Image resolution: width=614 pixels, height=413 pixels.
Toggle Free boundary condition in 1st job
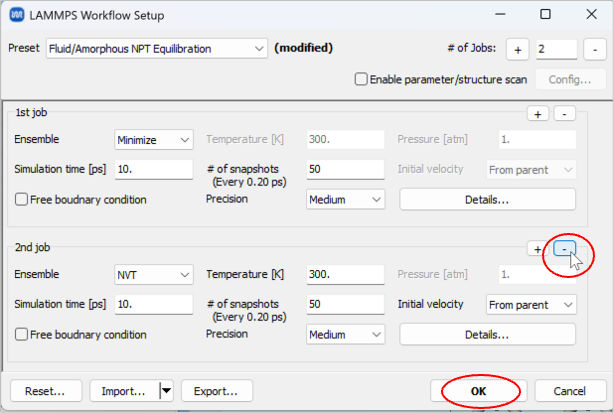pyautogui.click(x=21, y=199)
